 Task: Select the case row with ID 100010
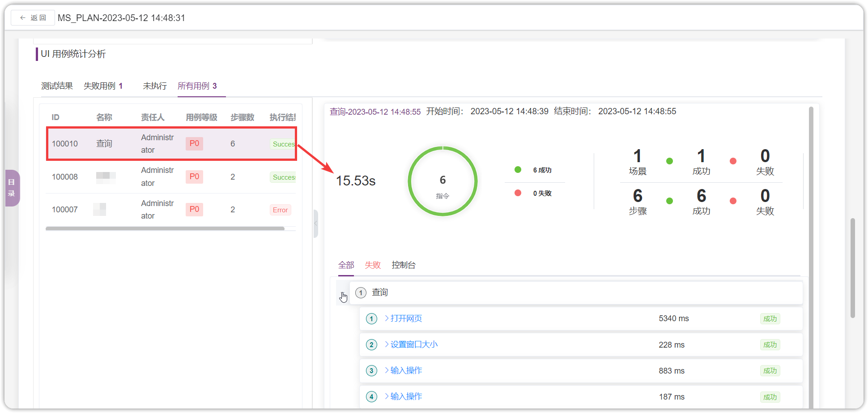click(x=171, y=144)
